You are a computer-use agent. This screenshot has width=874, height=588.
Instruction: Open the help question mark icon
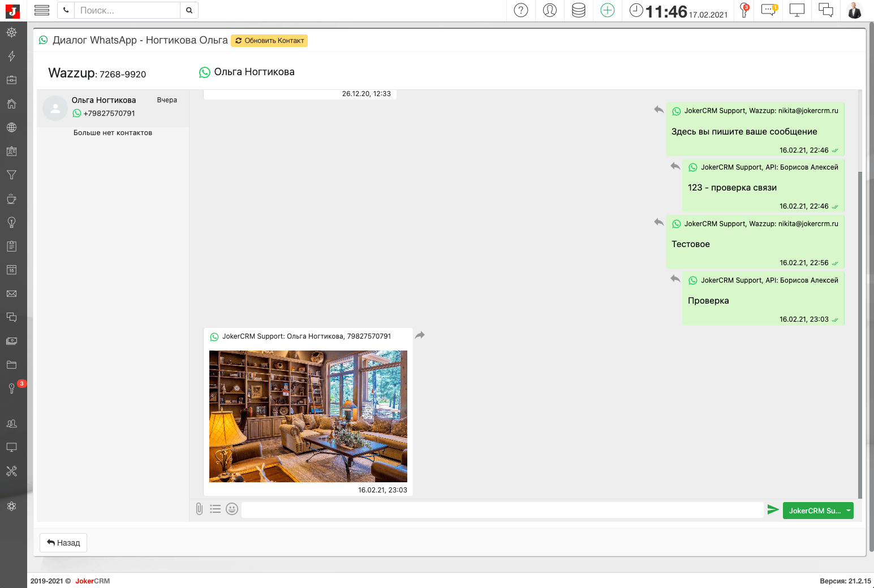click(x=520, y=10)
